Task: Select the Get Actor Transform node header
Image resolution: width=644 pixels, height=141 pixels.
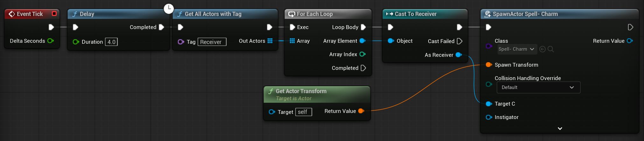Action: click(301, 91)
